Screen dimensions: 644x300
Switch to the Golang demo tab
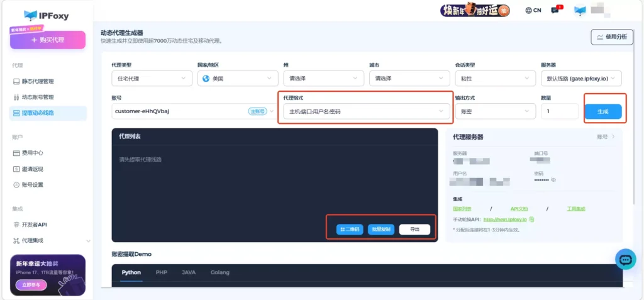[219, 272]
